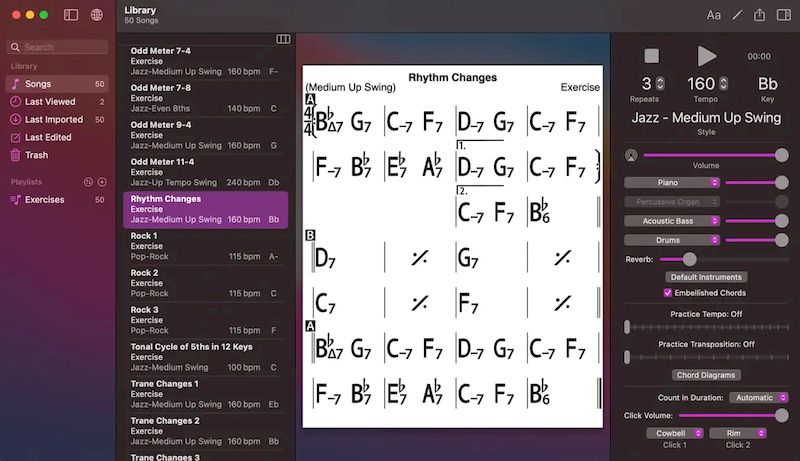Viewport: 800px width, 461px height.
Task: Click the B section marker on chart
Action: pos(310,236)
